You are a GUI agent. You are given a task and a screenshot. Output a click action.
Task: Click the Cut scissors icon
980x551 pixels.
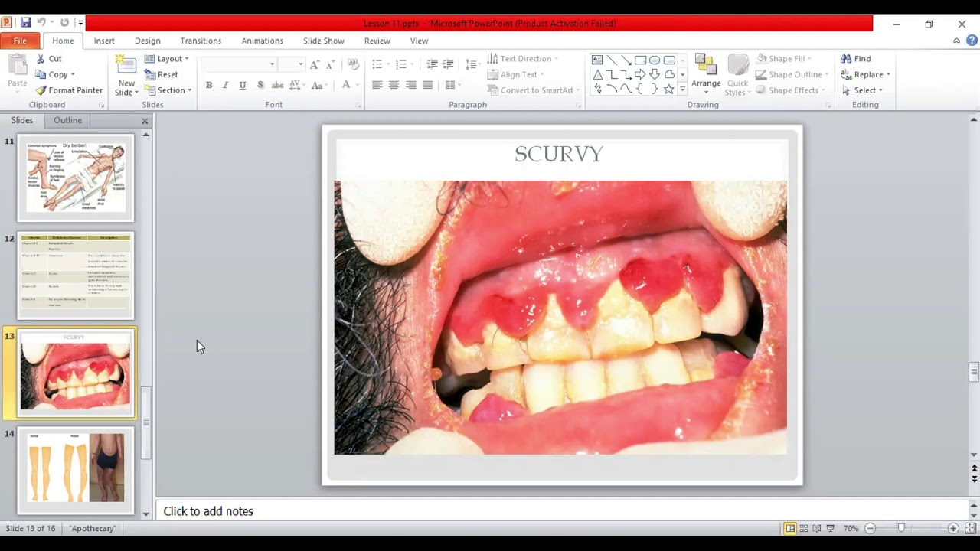click(41, 59)
